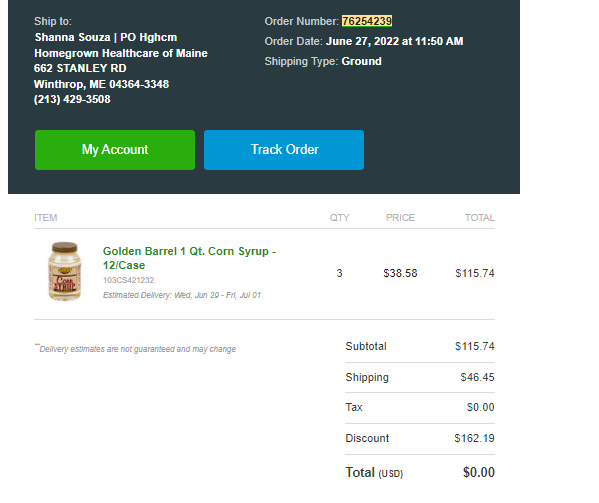Click the Discount amount $162.19
Viewport: 599px width, 503px height.
tap(474, 438)
